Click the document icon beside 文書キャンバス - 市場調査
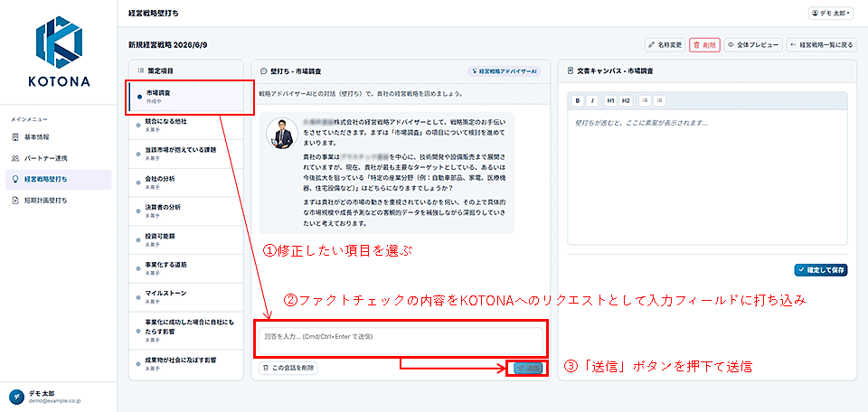 [571, 71]
